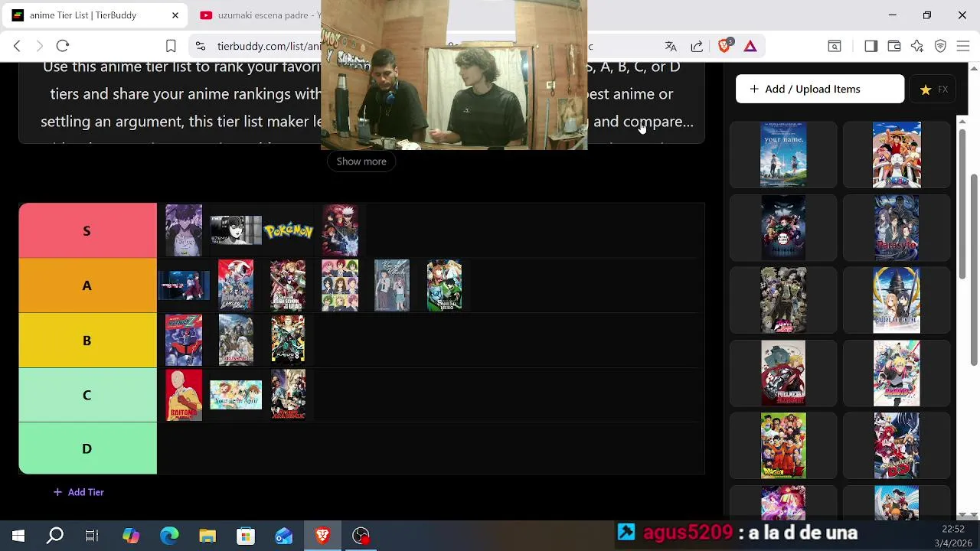
Task: Pick the High School DxD poster in sidebar
Action: (897, 445)
